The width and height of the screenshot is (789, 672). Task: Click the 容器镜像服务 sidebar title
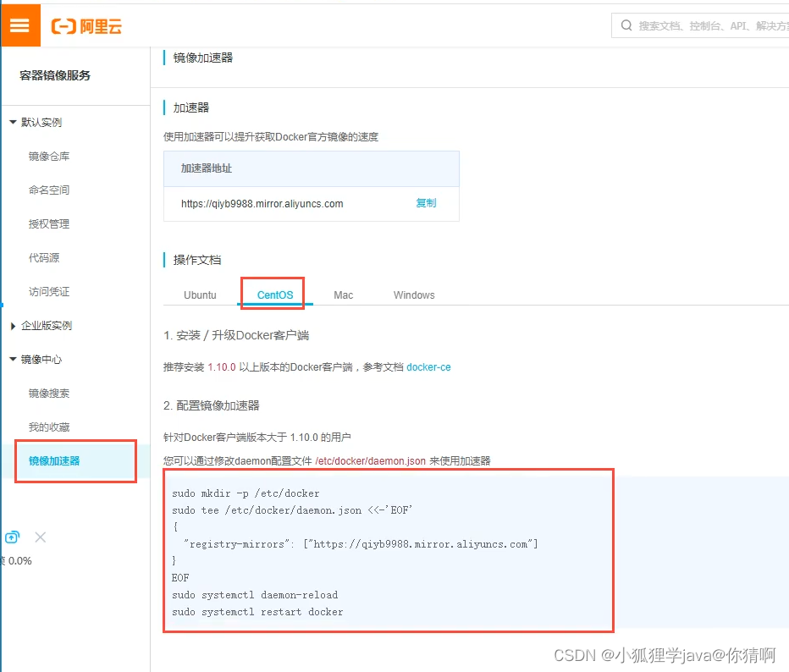(x=55, y=75)
